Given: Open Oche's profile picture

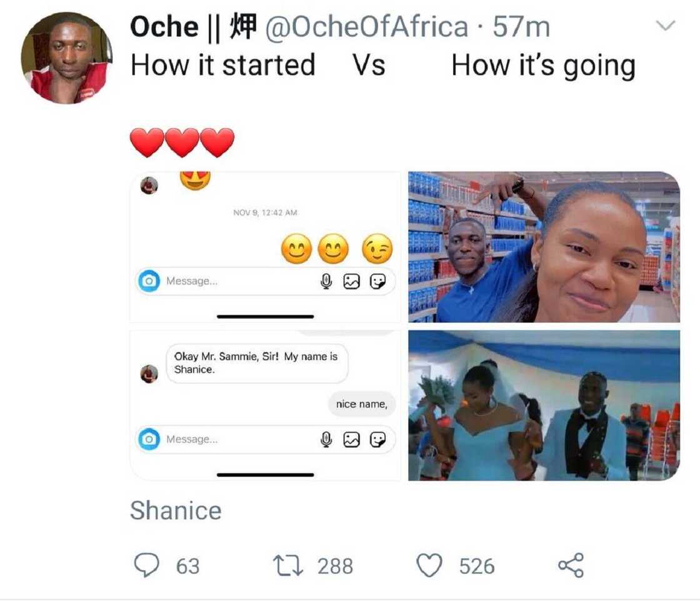Looking at the screenshot, I should (66, 57).
